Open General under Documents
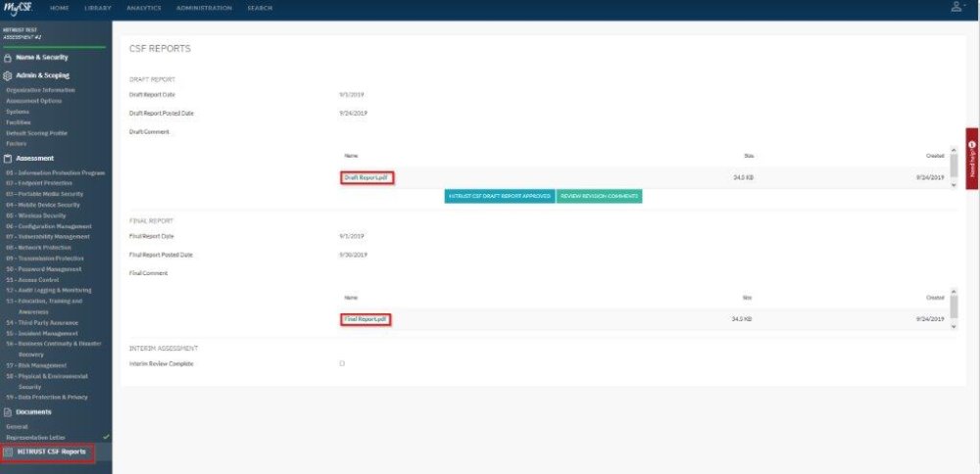This screenshot has height=474, width=980. tap(17, 427)
